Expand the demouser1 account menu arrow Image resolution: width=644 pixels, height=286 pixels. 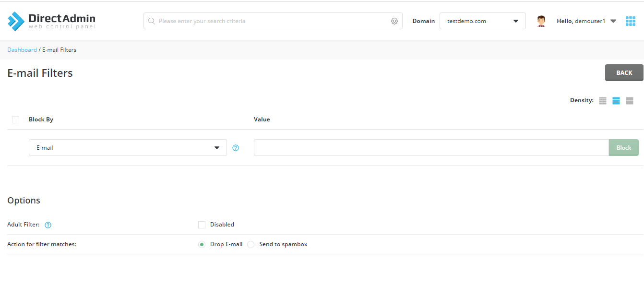tap(613, 21)
